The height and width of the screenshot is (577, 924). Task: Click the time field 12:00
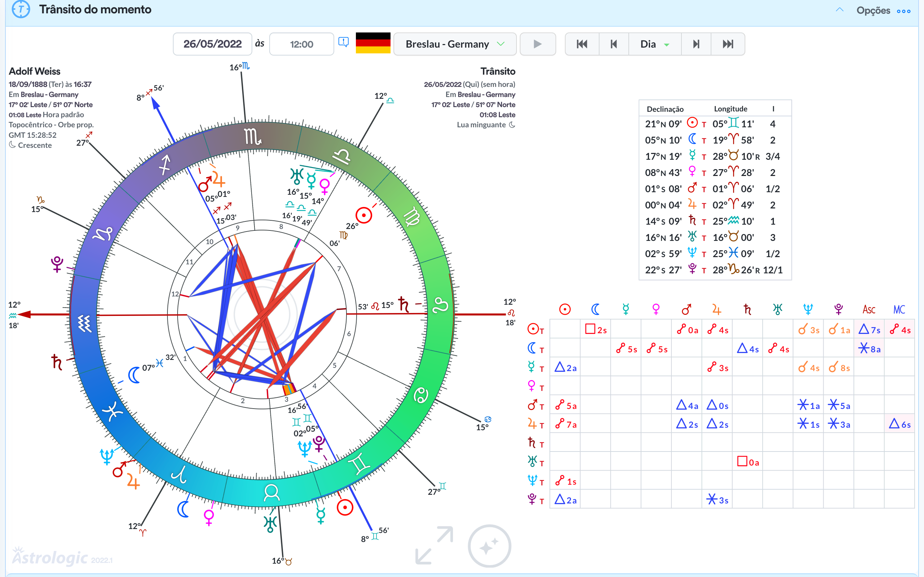[x=301, y=44]
